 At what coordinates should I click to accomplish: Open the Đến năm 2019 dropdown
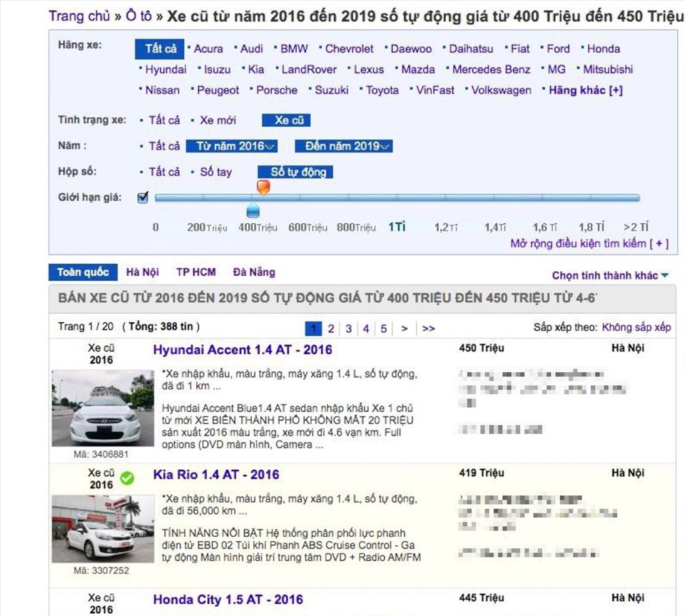tap(344, 146)
